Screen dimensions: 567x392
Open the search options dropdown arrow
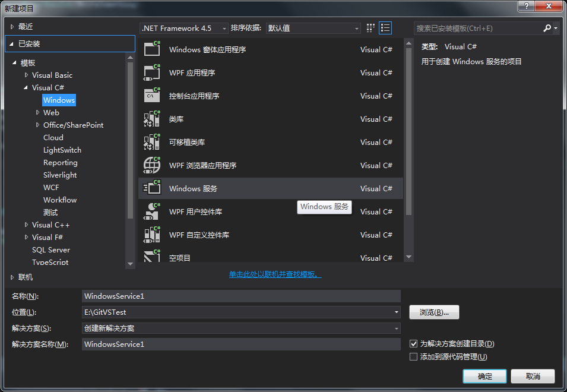click(x=556, y=28)
